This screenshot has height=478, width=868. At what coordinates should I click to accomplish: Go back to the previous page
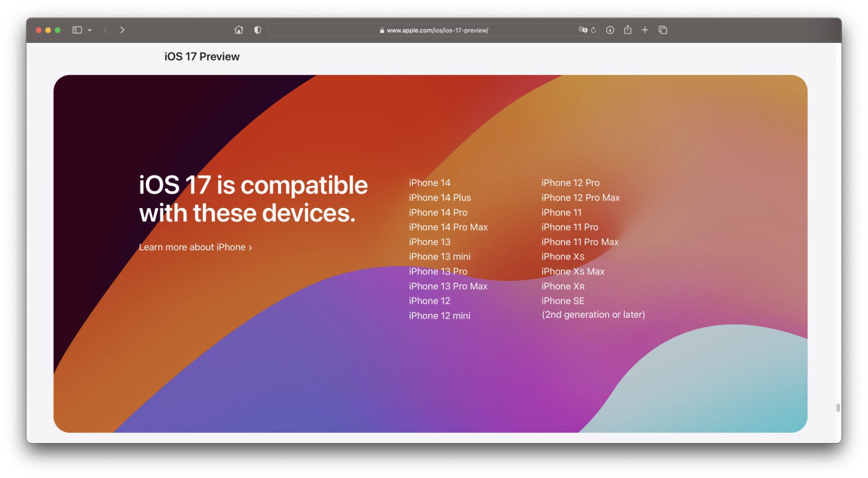[x=106, y=30]
